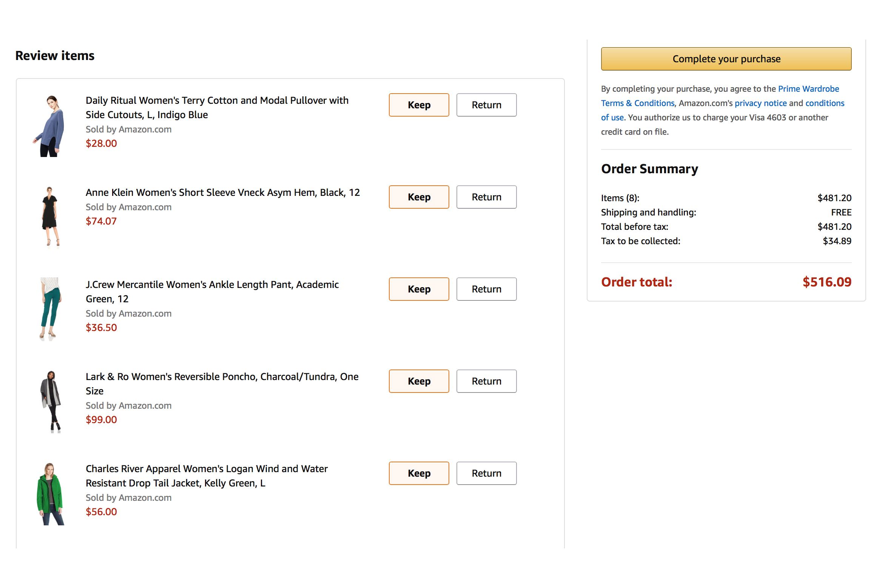This screenshot has height=588, width=882.
Task: Keep the Anne Klein Vneck dress
Action: [419, 197]
